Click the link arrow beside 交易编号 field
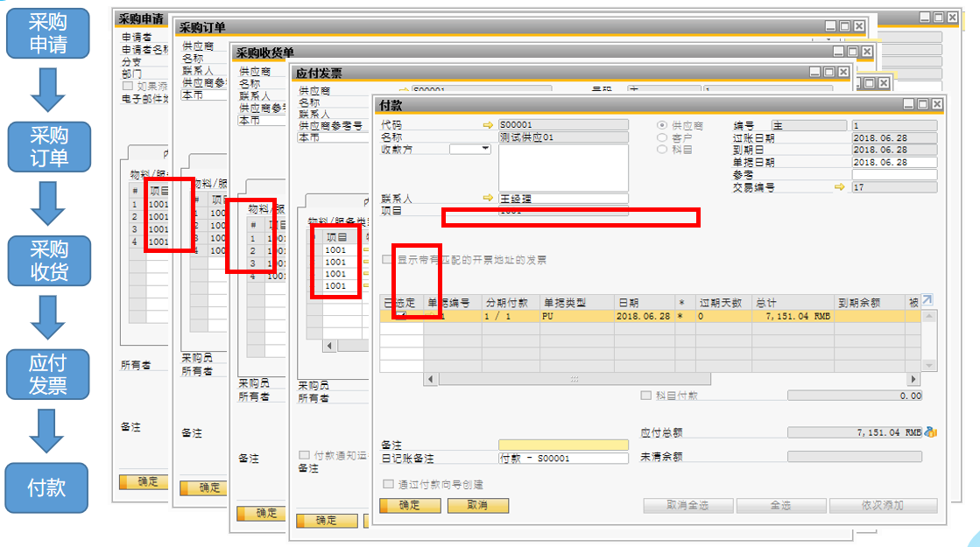The image size is (980, 547). (839, 187)
